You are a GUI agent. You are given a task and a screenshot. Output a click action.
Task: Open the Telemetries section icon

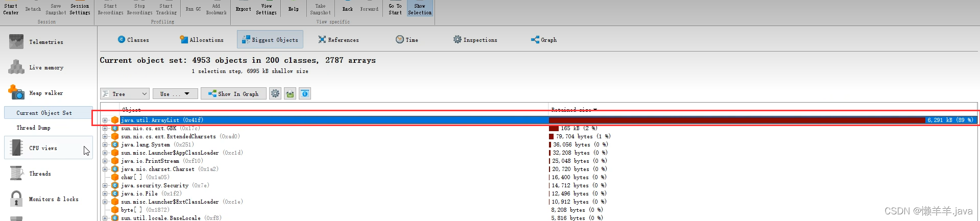pos(16,42)
